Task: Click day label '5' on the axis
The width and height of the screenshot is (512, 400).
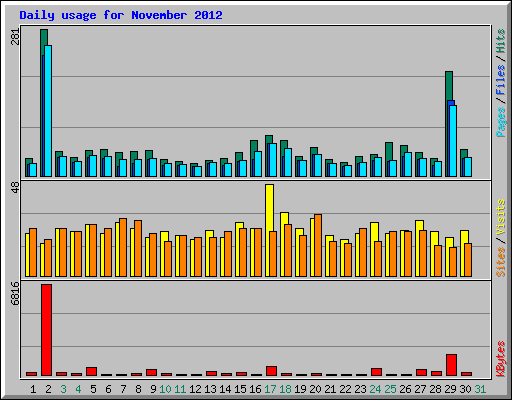Action: [x=93, y=389]
